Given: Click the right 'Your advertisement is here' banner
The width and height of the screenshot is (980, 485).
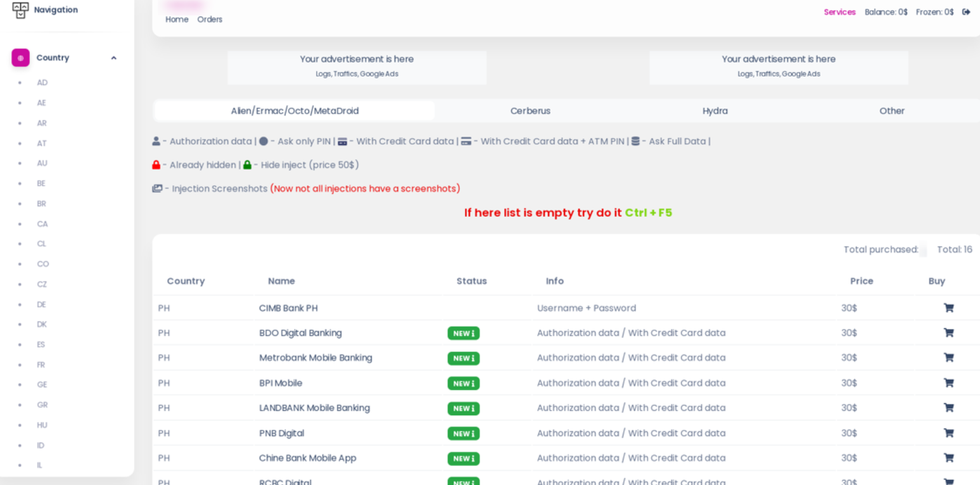Looking at the screenshot, I should click(x=779, y=68).
